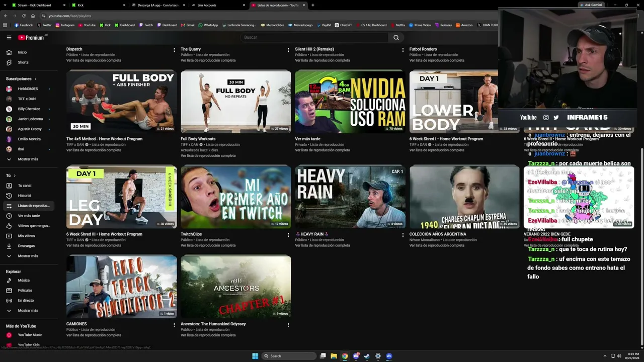Open Euro Truck Simulator 2 CAMIONES thumbnail
Viewport: 644px width, 362px height.
[121, 287]
